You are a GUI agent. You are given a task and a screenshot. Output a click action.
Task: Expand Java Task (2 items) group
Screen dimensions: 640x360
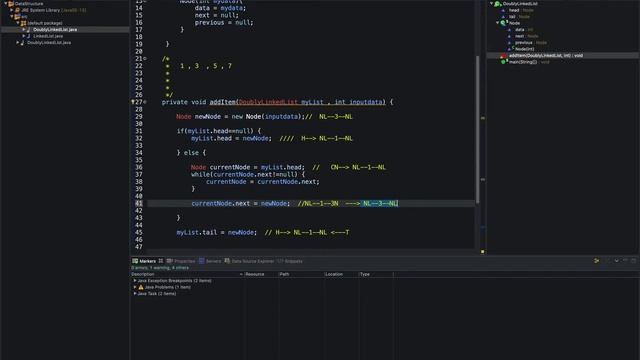[x=135, y=294]
